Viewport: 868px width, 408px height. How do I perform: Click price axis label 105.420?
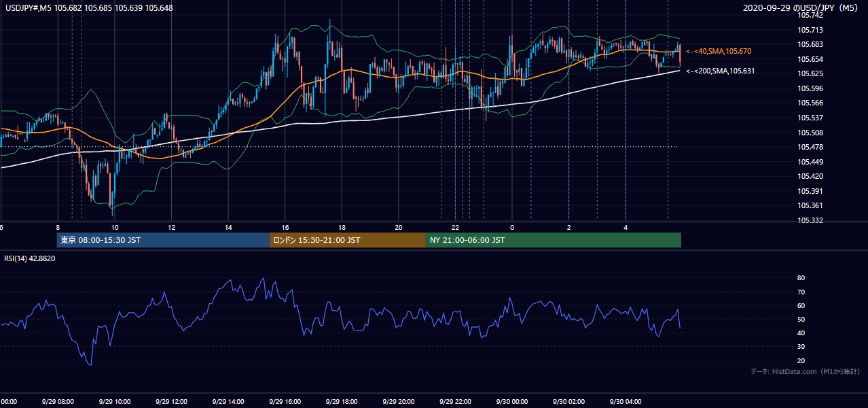(810, 176)
